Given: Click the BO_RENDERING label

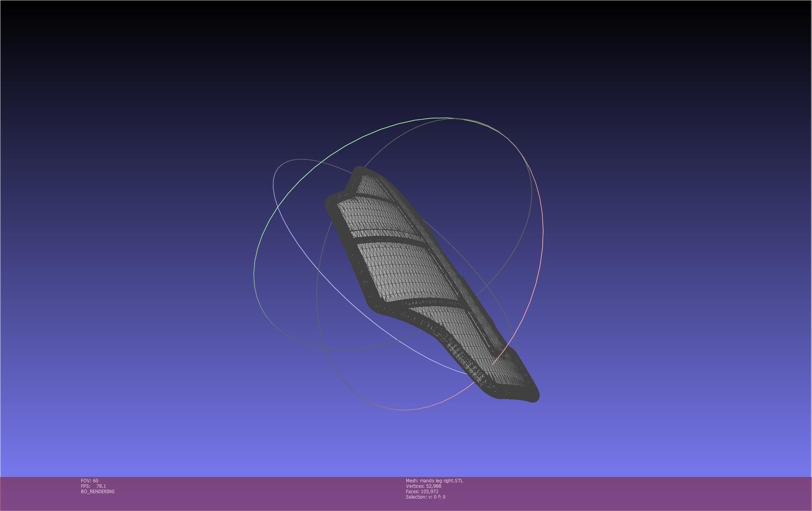Looking at the screenshot, I should point(98,491).
